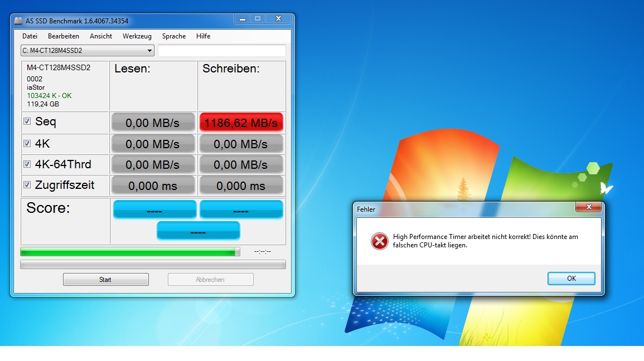Click the red error icon in Fehler dialog
Viewport: 644px width, 361px height.
pyautogui.click(x=380, y=241)
